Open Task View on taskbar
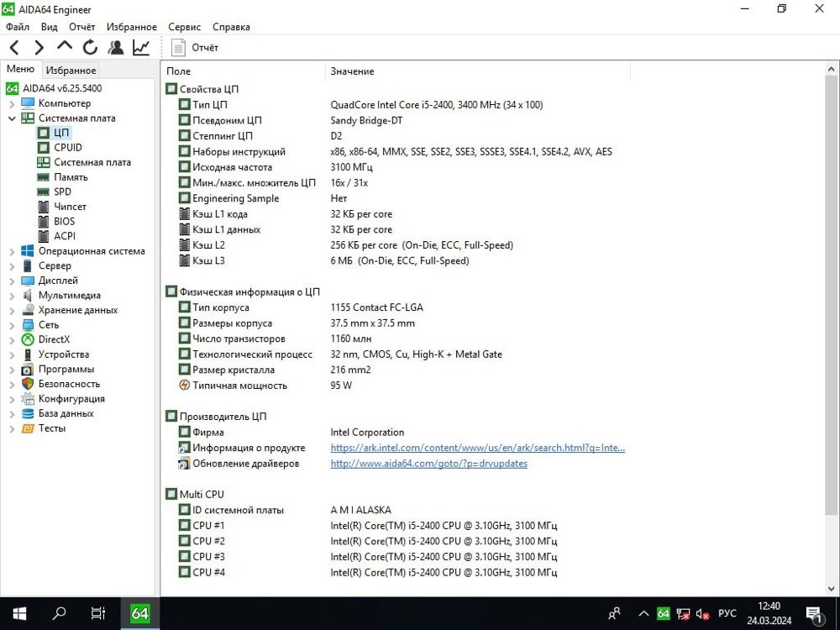The image size is (840, 630). tap(98, 613)
